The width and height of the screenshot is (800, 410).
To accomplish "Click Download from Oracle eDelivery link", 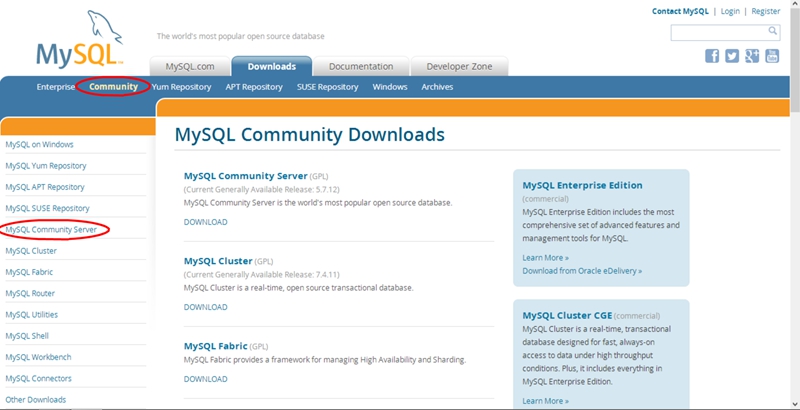I will (582, 271).
